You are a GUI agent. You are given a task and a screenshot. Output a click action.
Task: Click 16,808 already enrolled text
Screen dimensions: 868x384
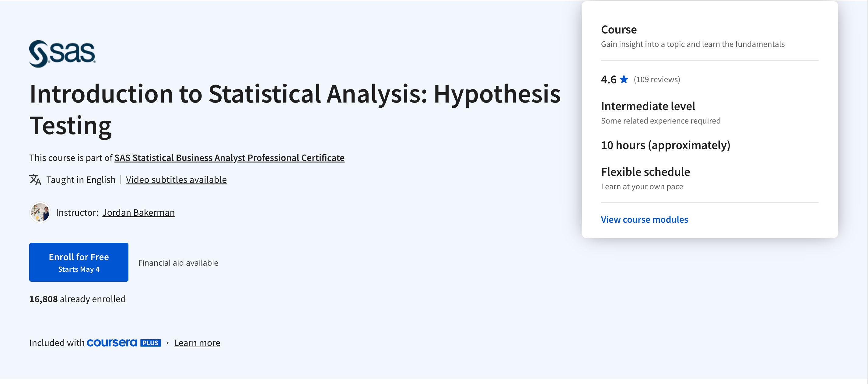click(x=78, y=299)
